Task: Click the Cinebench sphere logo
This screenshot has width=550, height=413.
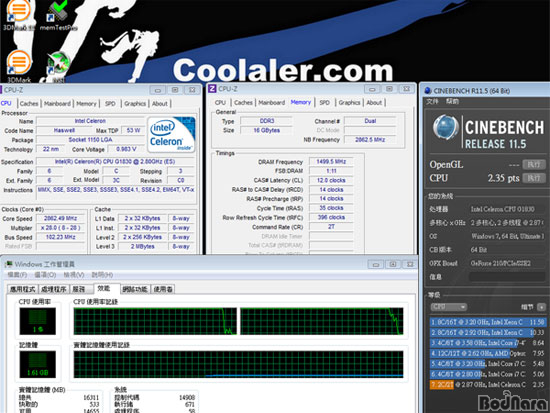Action: click(x=445, y=128)
